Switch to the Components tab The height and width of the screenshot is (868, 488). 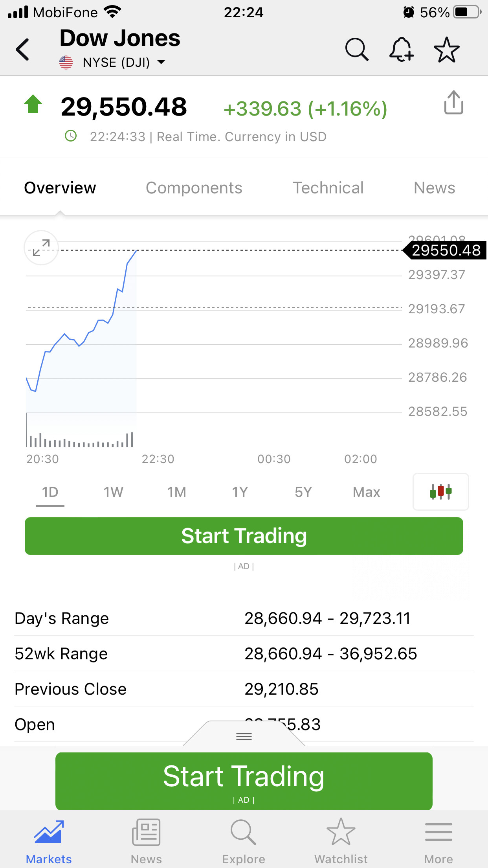[x=194, y=188]
